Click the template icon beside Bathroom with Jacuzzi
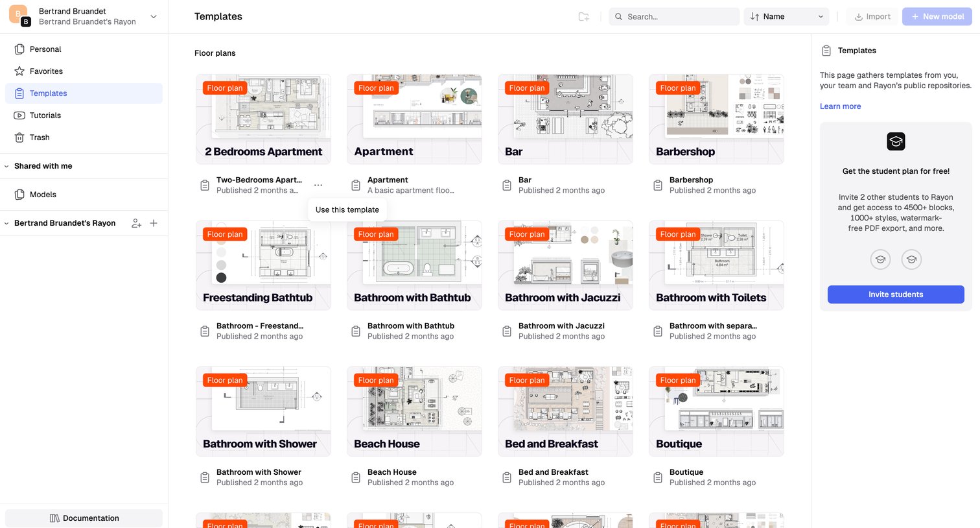980x528 pixels. pos(507,331)
